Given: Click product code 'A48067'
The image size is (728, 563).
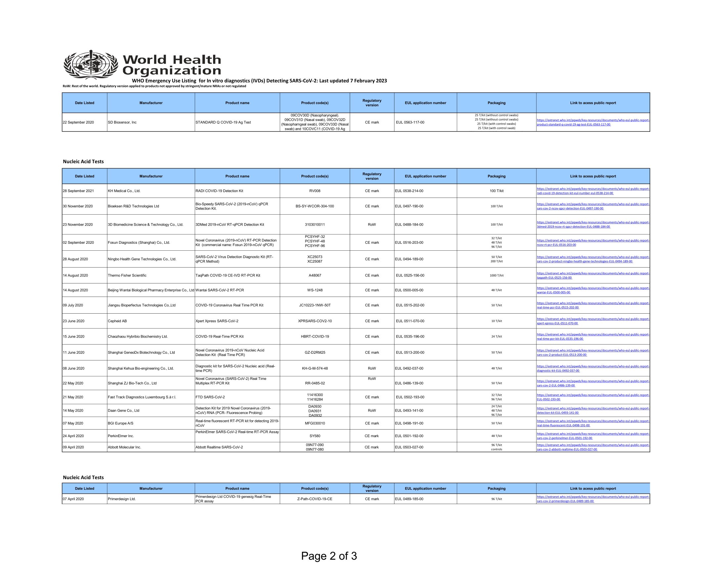Looking at the screenshot, I should coord(315,276).
